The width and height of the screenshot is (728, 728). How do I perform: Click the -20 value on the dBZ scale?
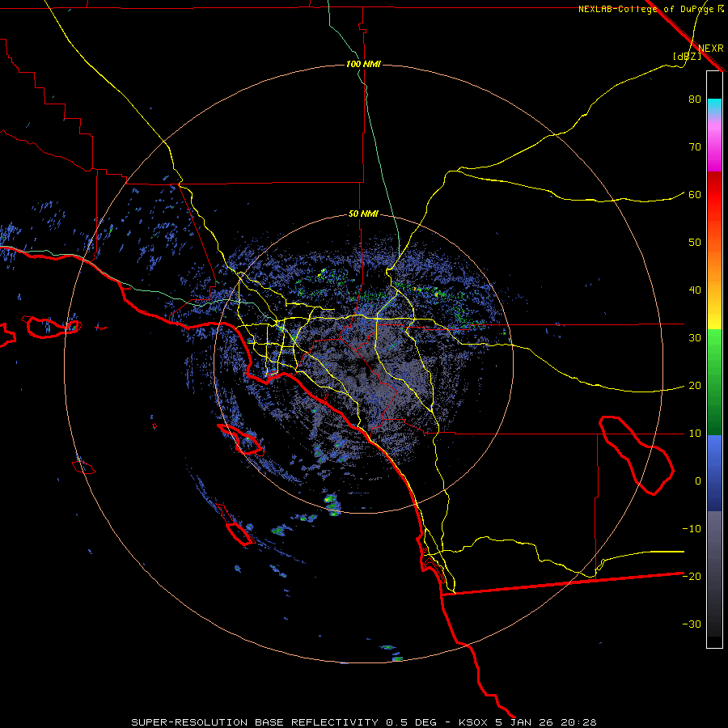pos(692,576)
